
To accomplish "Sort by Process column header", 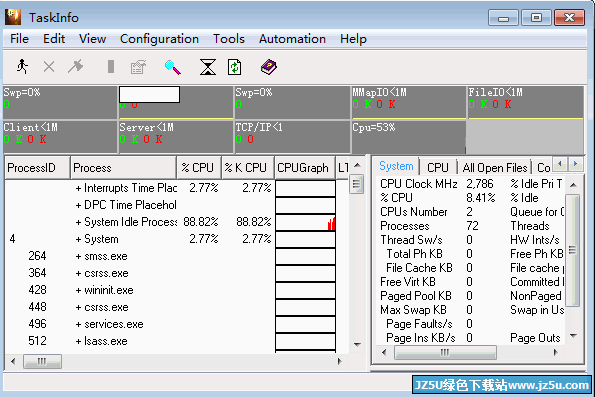I will coord(123,168).
